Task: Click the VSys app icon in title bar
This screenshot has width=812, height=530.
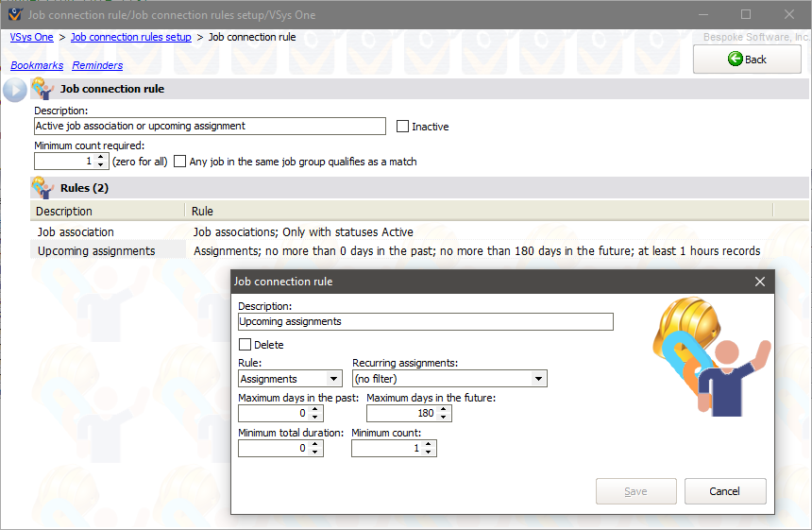Action: 13,14
